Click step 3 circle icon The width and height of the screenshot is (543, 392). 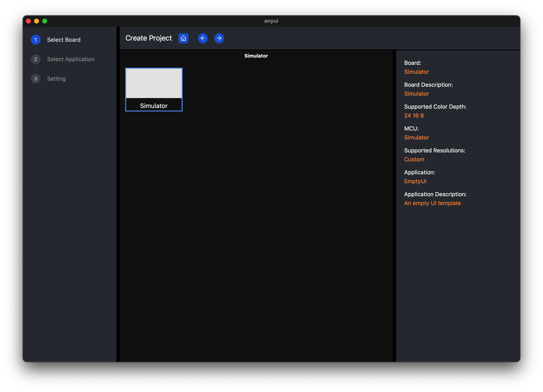(x=36, y=79)
